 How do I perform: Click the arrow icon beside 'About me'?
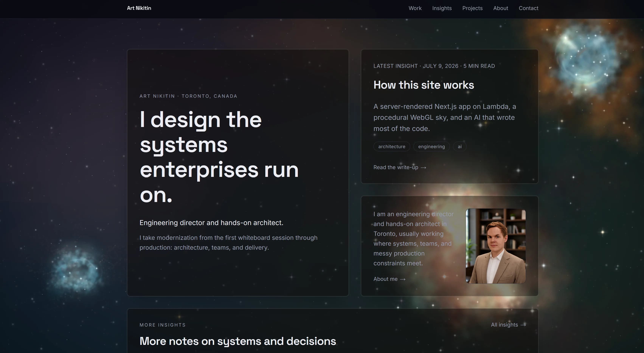click(x=403, y=279)
